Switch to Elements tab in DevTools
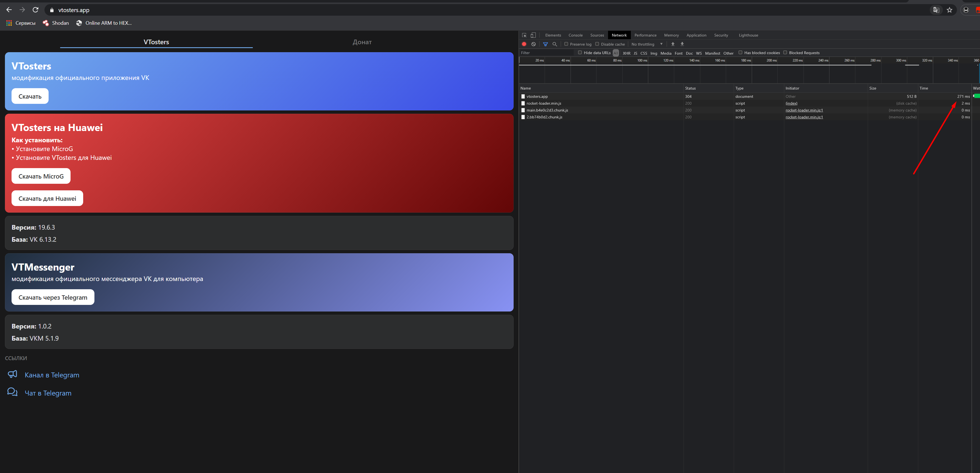980x473 pixels. pos(553,35)
